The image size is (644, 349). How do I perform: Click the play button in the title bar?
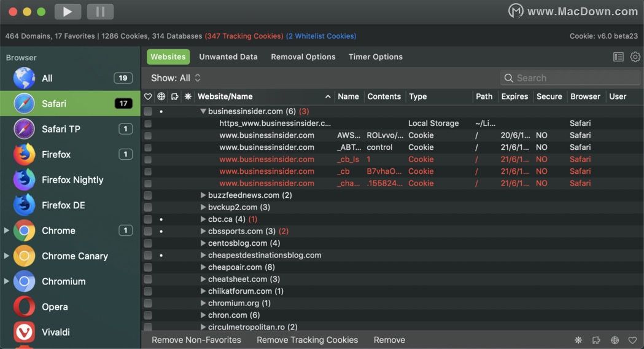[68, 12]
